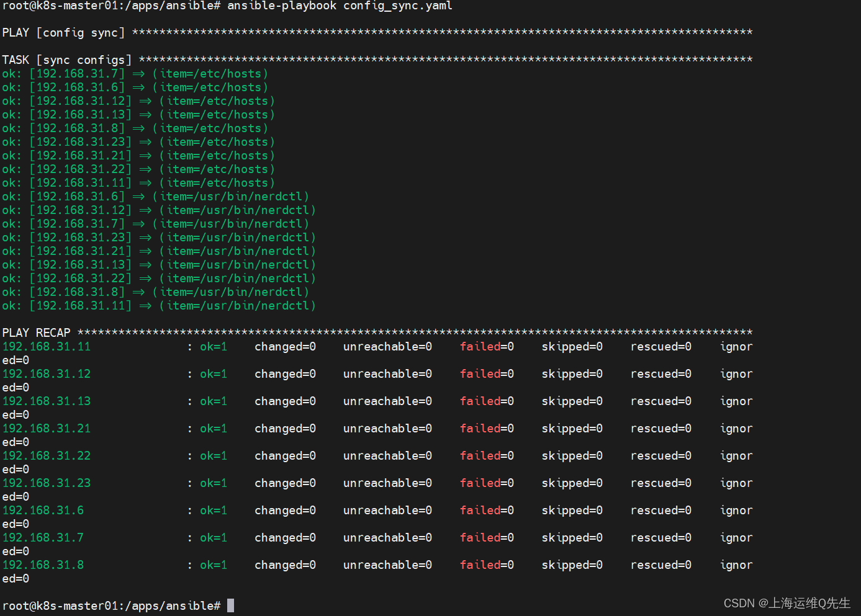Viewport: 861px width, 616px height.
Task: Click the /usr/bin/nerdctl ok line for 192.168.31.7
Action: pos(155,224)
